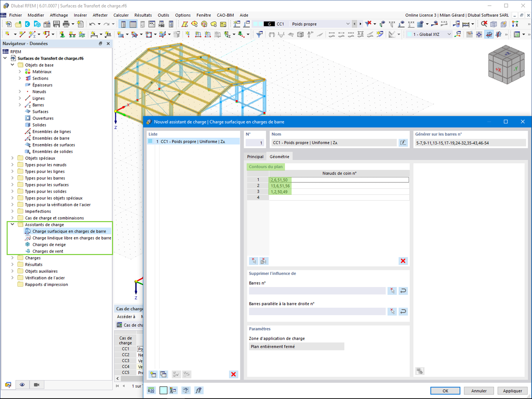Copy the selected load wizard
532x399 pixels.
point(164,374)
